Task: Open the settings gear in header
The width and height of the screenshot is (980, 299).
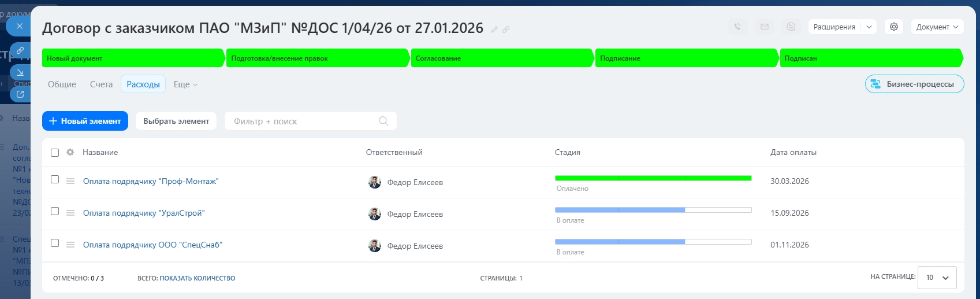Action: 894,27
